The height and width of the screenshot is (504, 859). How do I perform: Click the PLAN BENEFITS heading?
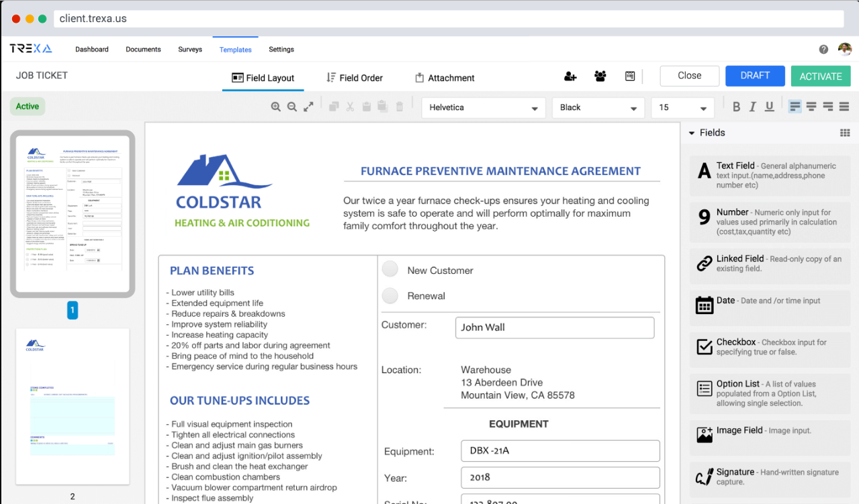tap(212, 271)
